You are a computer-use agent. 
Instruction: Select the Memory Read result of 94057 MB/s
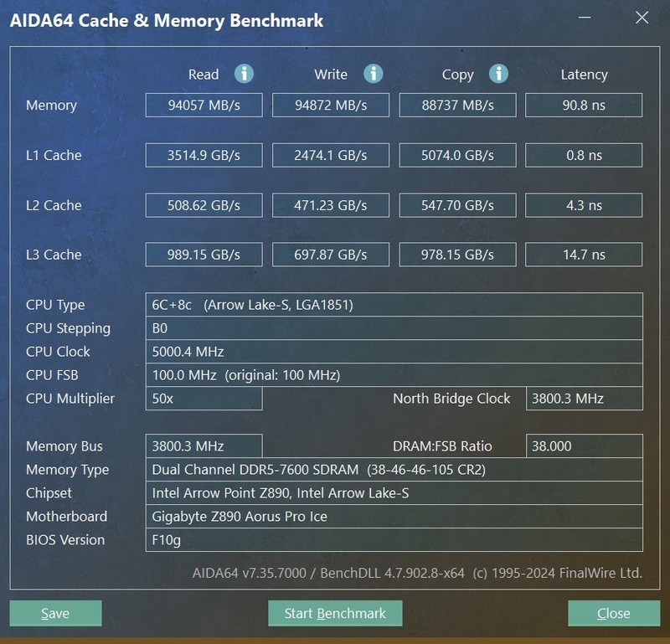coord(204,105)
